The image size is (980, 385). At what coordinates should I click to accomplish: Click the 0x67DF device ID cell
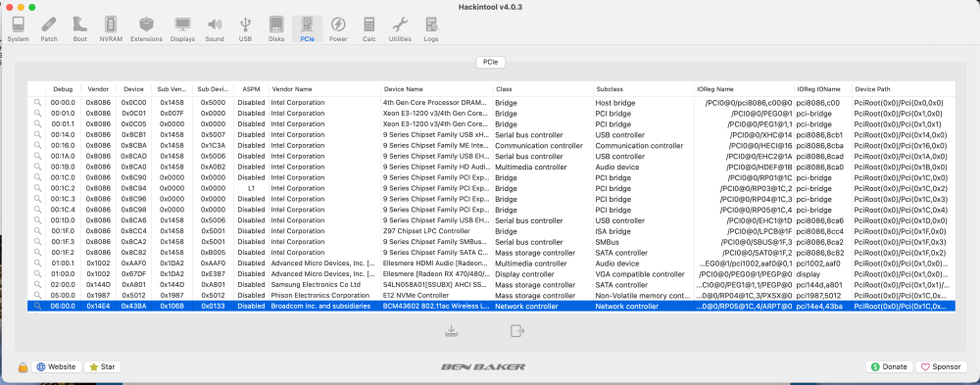click(x=133, y=274)
